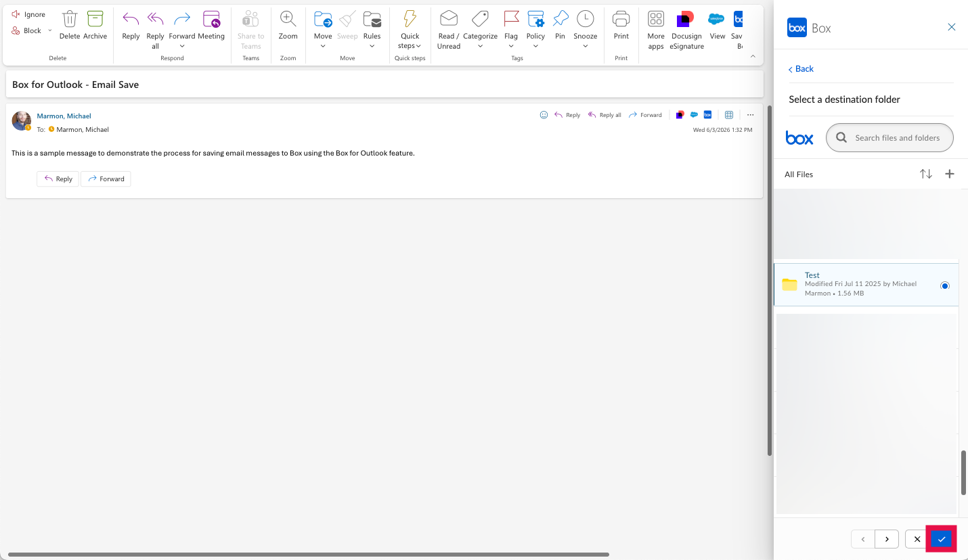Click the Box for Outlook subject title
968x560 pixels.
[75, 85]
